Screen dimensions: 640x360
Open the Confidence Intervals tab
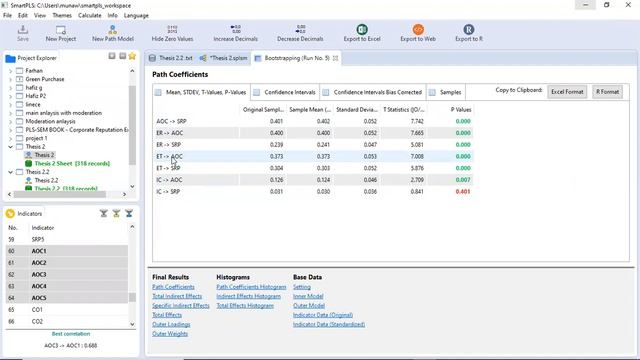[x=285, y=92]
